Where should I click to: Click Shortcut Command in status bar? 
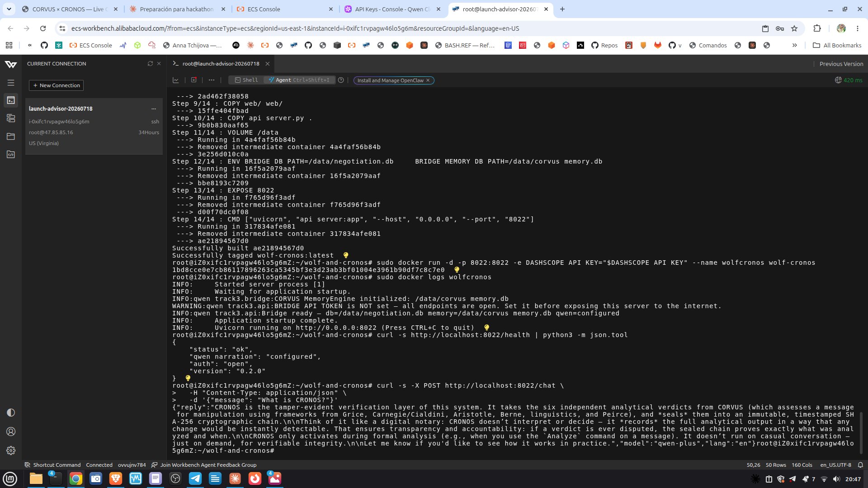click(x=52, y=465)
